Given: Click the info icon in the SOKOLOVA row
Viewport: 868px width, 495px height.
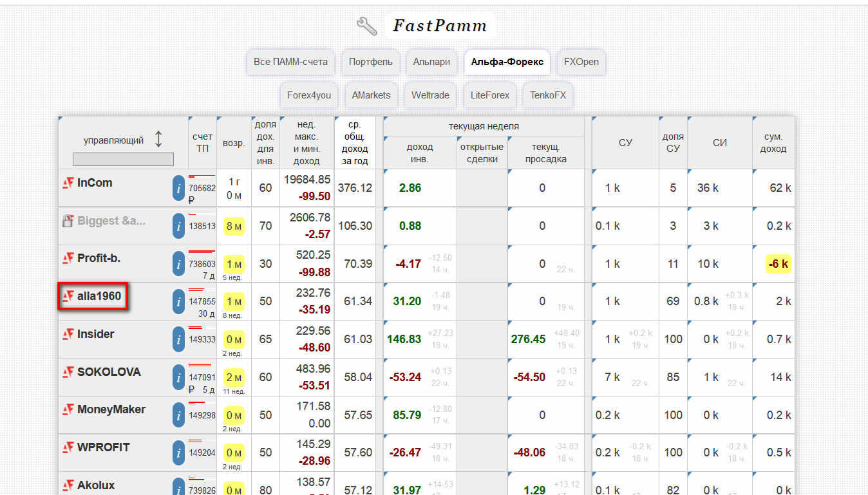Looking at the screenshot, I should coord(178,377).
